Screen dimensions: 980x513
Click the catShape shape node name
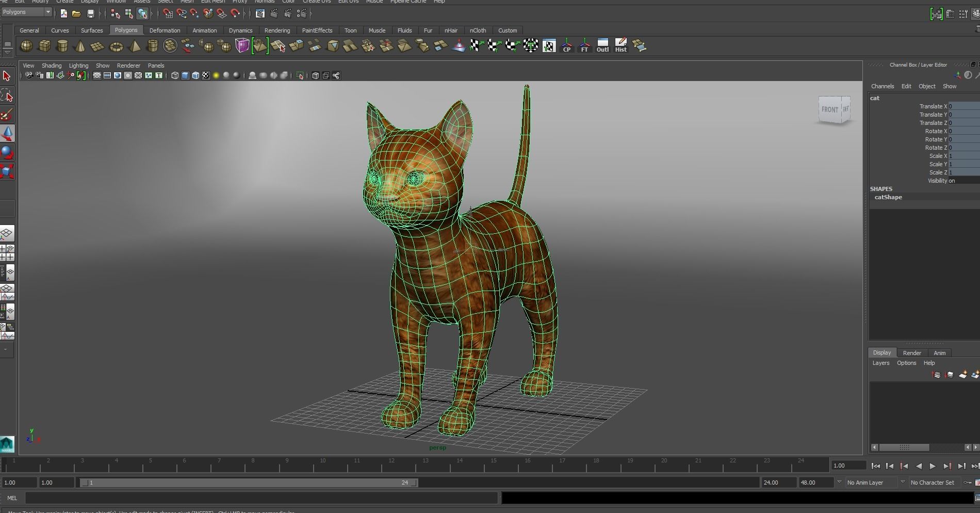click(x=888, y=197)
